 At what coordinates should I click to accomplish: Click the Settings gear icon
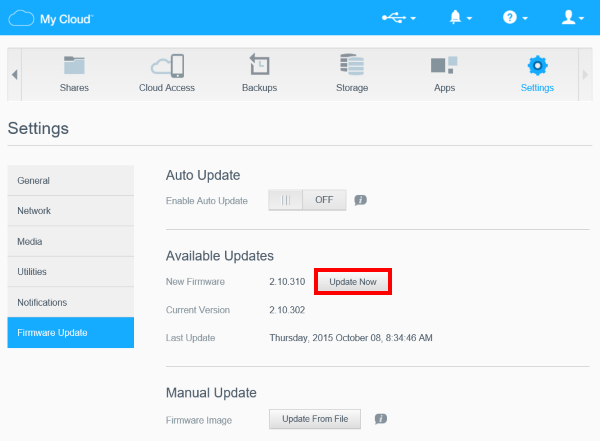pos(537,65)
